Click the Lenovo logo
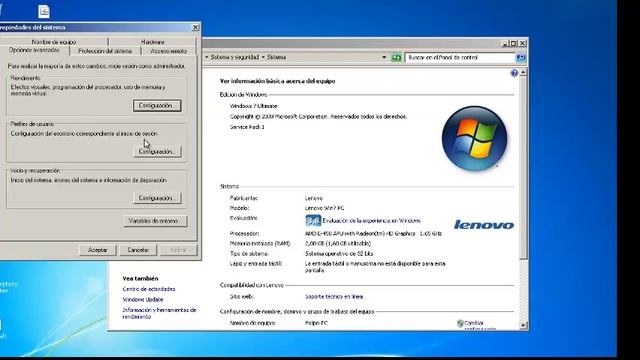640x360 pixels. [x=484, y=224]
